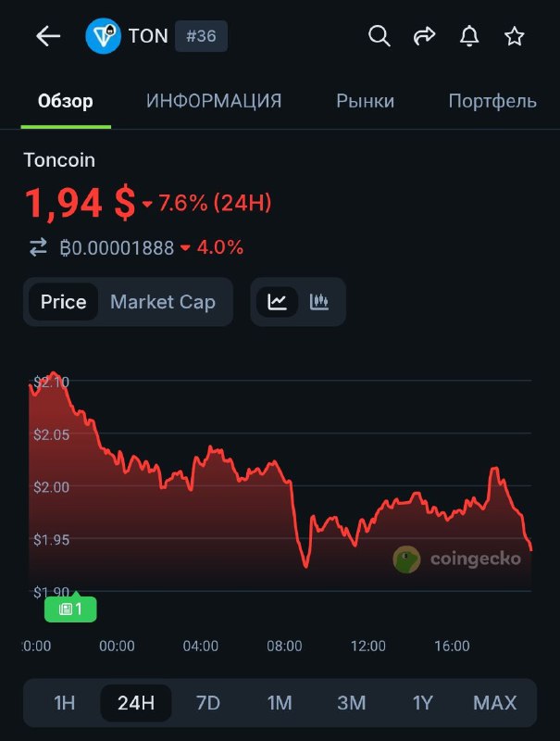Select the MAX timeframe button
Screen dimensions: 560x741
(x=494, y=703)
